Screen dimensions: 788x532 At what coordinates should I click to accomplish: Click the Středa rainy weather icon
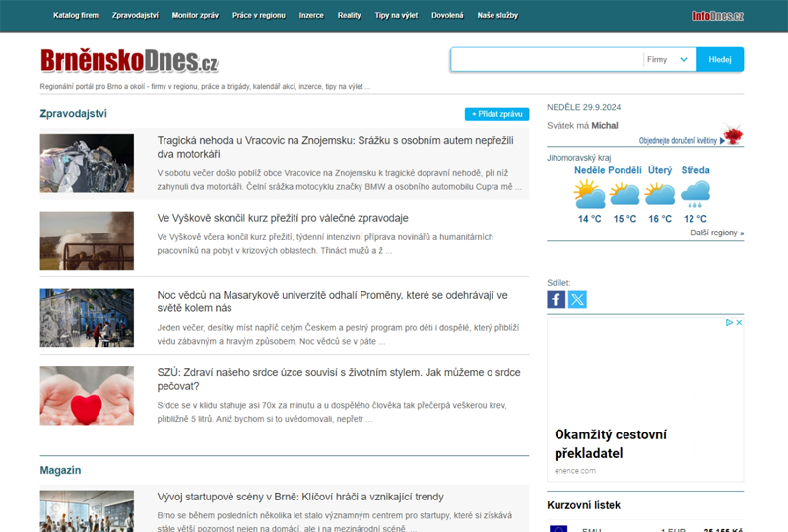(x=695, y=195)
